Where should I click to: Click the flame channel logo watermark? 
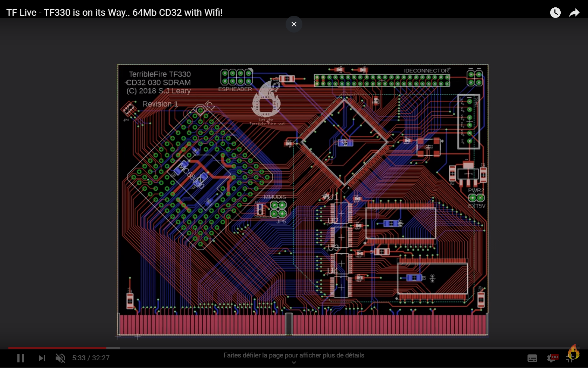tap(574, 352)
